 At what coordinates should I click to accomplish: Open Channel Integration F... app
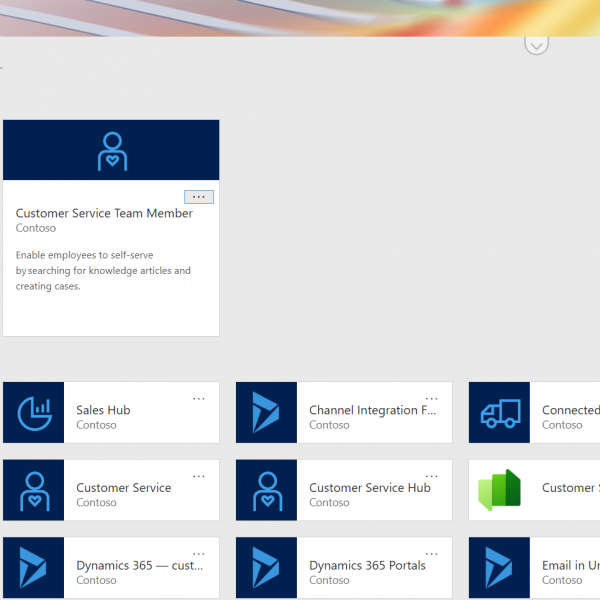tap(372, 410)
